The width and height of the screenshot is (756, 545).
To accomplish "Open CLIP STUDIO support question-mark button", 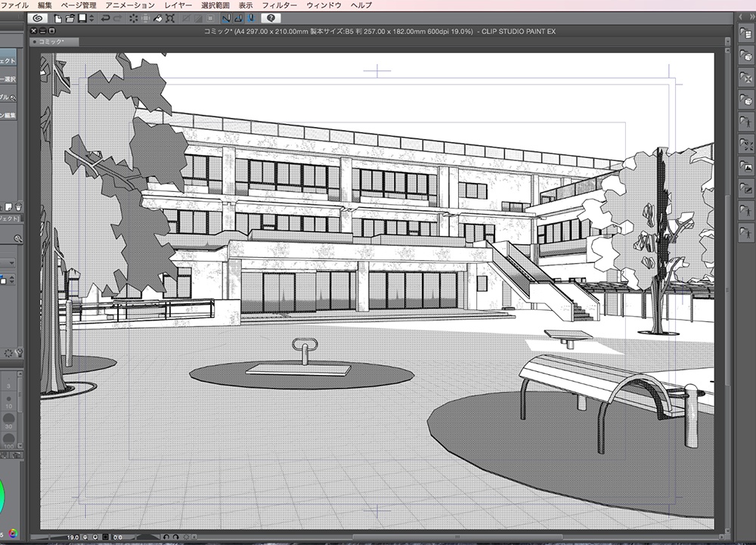I will point(271,18).
